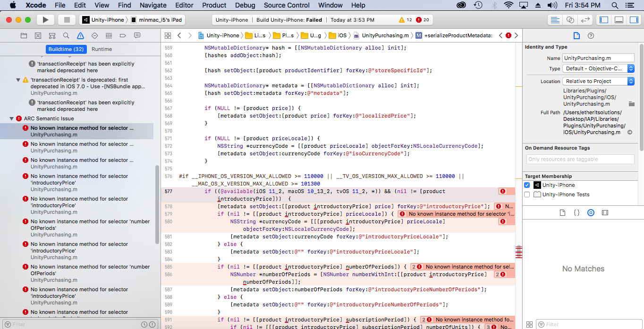Open the Source Control menu
The height and width of the screenshot is (329, 644).
pyautogui.click(x=286, y=5)
